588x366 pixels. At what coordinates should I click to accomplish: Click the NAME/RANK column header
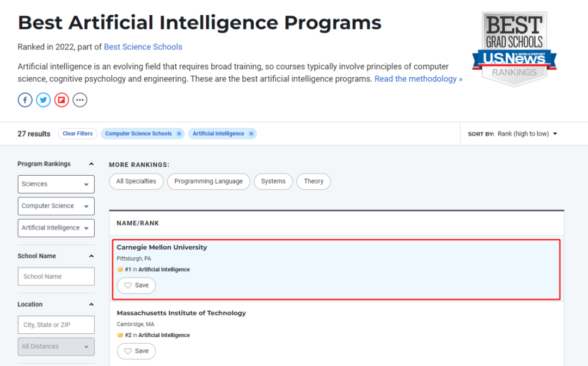(x=138, y=224)
